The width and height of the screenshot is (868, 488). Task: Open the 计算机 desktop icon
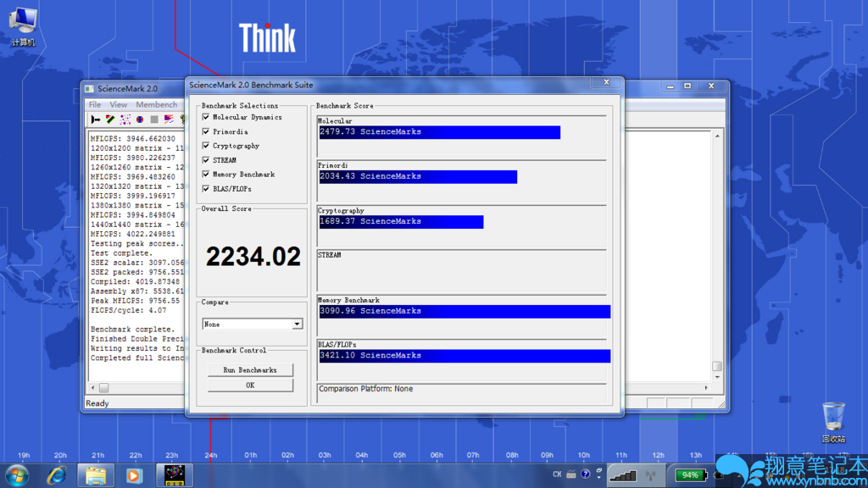pyautogui.click(x=23, y=26)
